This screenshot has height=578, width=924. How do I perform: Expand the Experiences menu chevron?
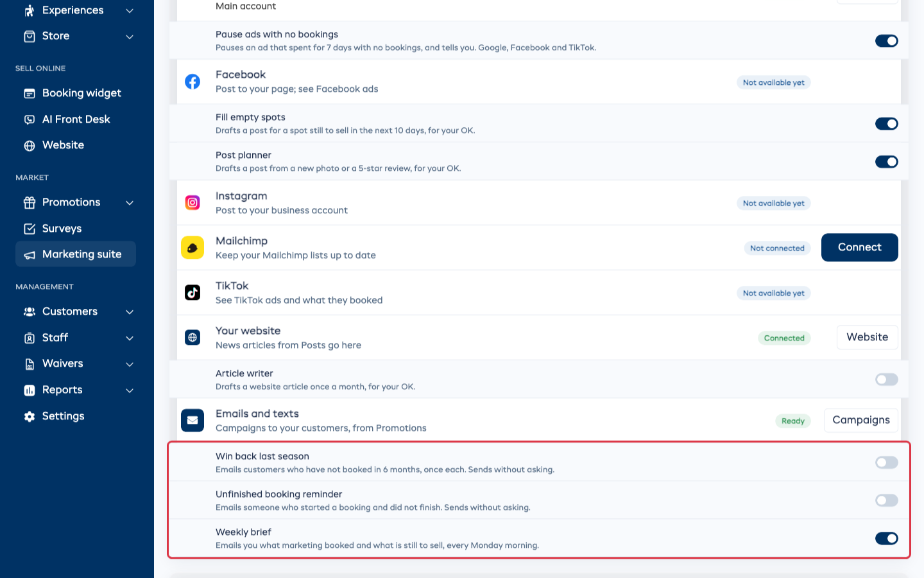click(130, 11)
